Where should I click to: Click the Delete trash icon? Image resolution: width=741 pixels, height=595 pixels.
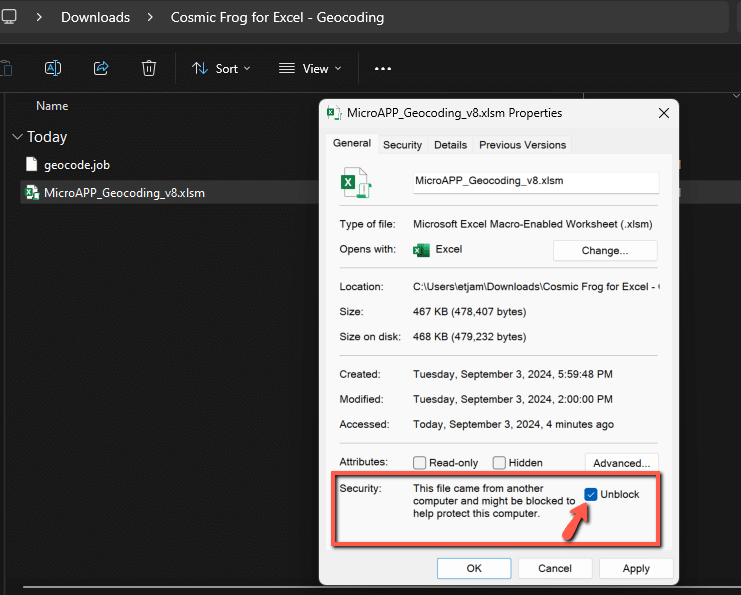point(148,68)
